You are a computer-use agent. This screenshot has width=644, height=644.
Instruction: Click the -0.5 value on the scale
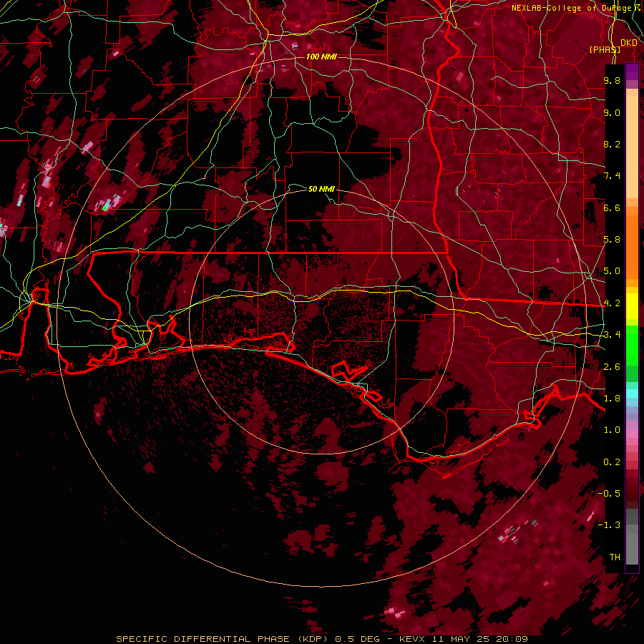tap(609, 494)
